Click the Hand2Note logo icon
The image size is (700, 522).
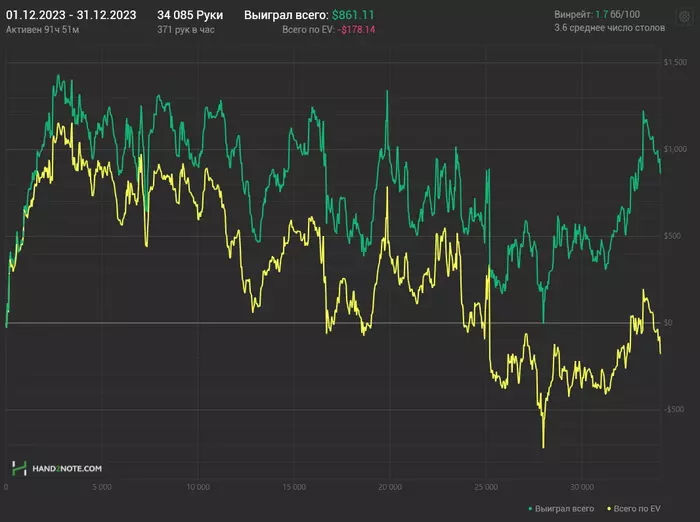(x=18, y=468)
